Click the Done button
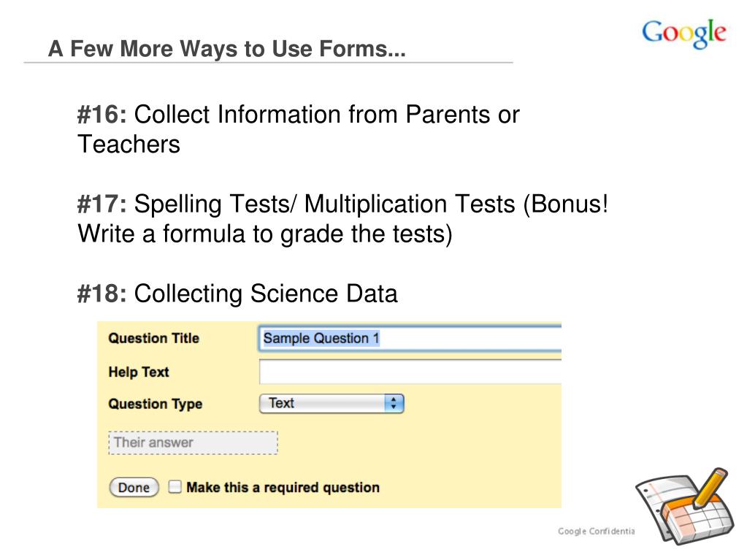 click(134, 487)
